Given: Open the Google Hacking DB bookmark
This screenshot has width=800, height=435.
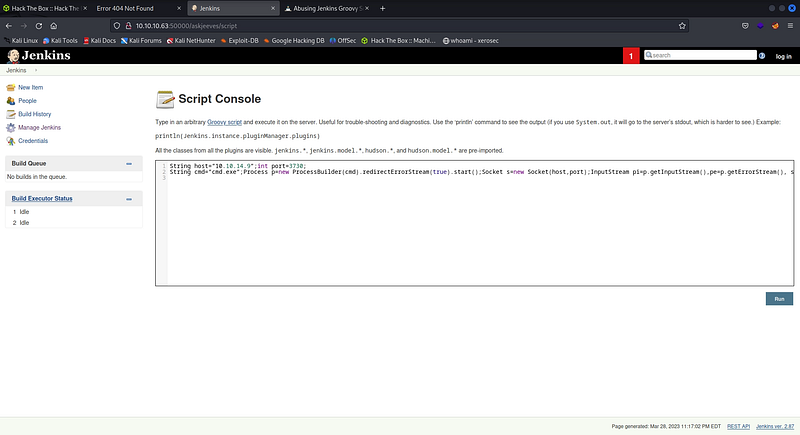Looking at the screenshot, I should click(294, 41).
